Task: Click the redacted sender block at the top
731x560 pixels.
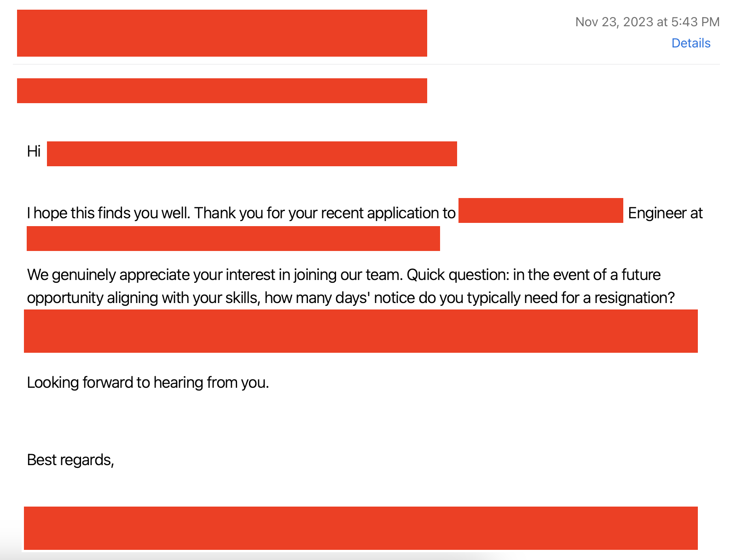Action: pos(222,33)
